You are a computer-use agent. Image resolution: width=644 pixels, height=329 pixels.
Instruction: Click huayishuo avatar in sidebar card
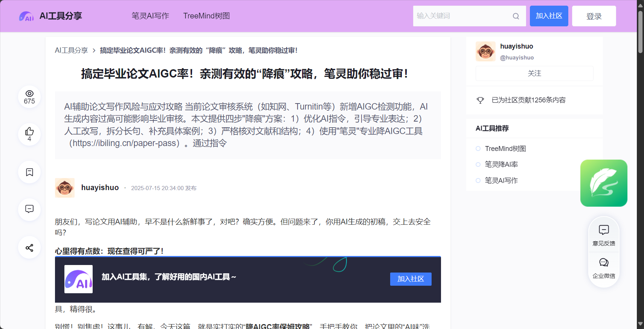click(x=485, y=51)
